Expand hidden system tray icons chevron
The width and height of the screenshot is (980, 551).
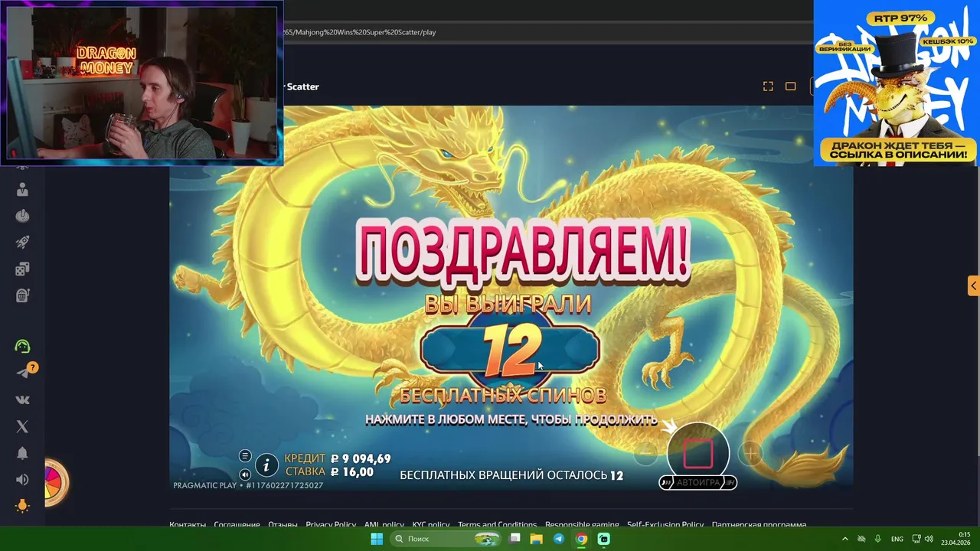[x=845, y=539]
